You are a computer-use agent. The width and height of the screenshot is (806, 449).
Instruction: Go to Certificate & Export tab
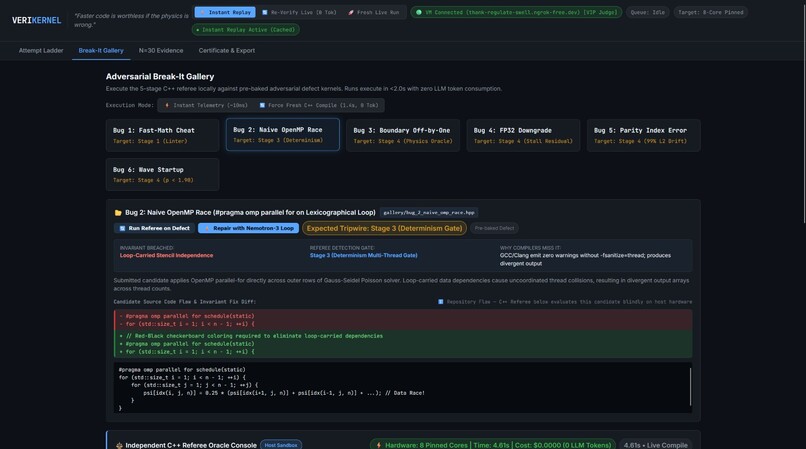(x=227, y=50)
